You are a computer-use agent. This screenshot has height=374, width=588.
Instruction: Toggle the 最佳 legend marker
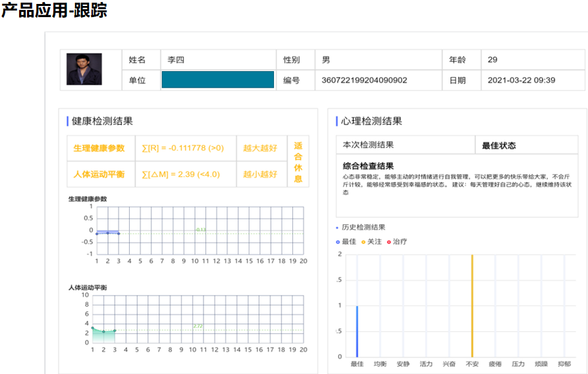pos(338,242)
